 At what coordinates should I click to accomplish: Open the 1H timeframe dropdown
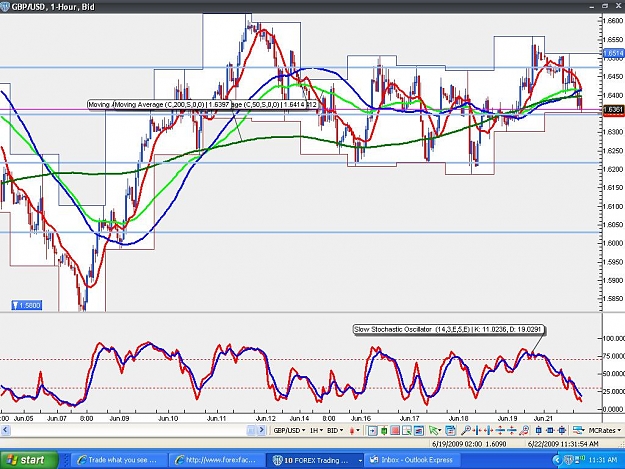click(316, 430)
